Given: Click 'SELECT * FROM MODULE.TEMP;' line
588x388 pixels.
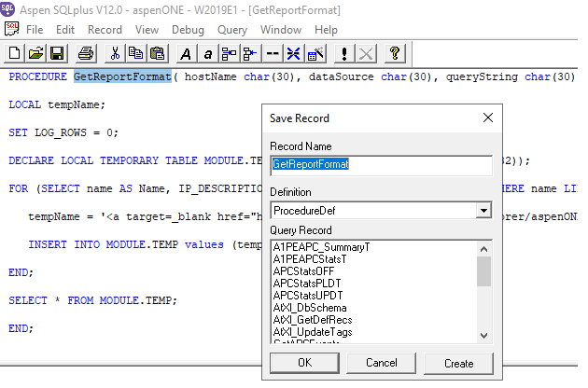Looking at the screenshot, I should 92,300.
